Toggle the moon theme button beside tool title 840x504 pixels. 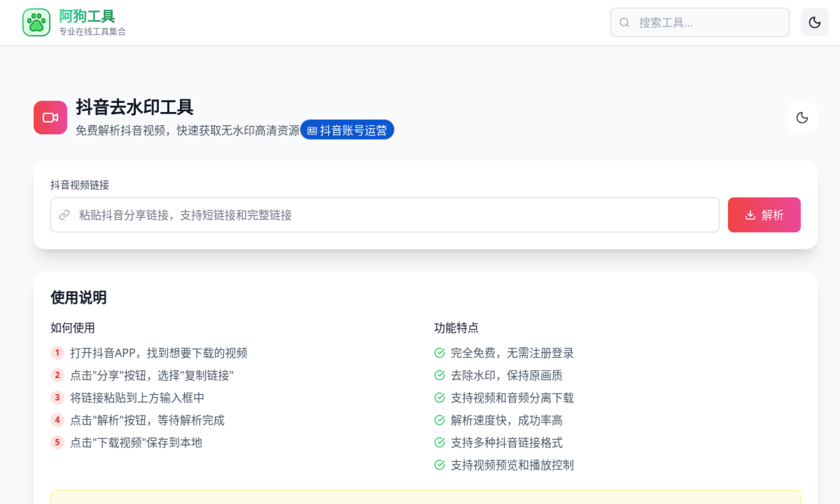pos(802,118)
